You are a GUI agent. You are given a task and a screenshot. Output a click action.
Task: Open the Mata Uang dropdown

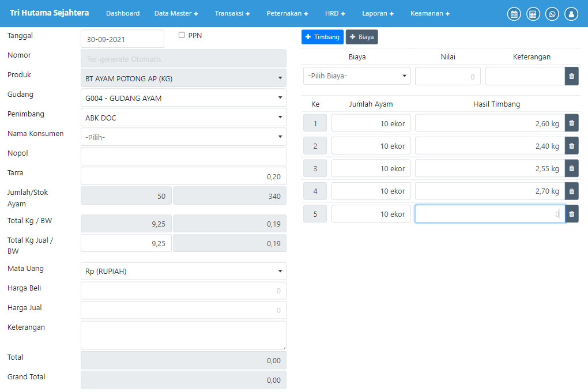pyautogui.click(x=183, y=271)
